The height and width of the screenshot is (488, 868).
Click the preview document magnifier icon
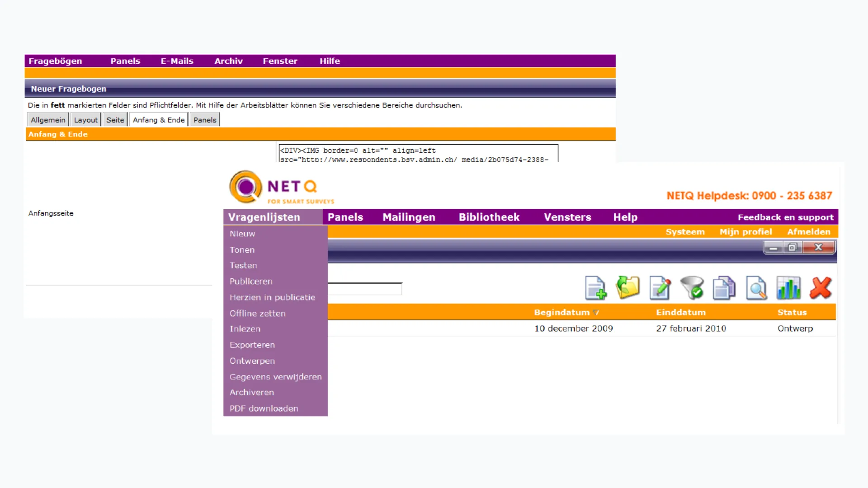point(756,287)
